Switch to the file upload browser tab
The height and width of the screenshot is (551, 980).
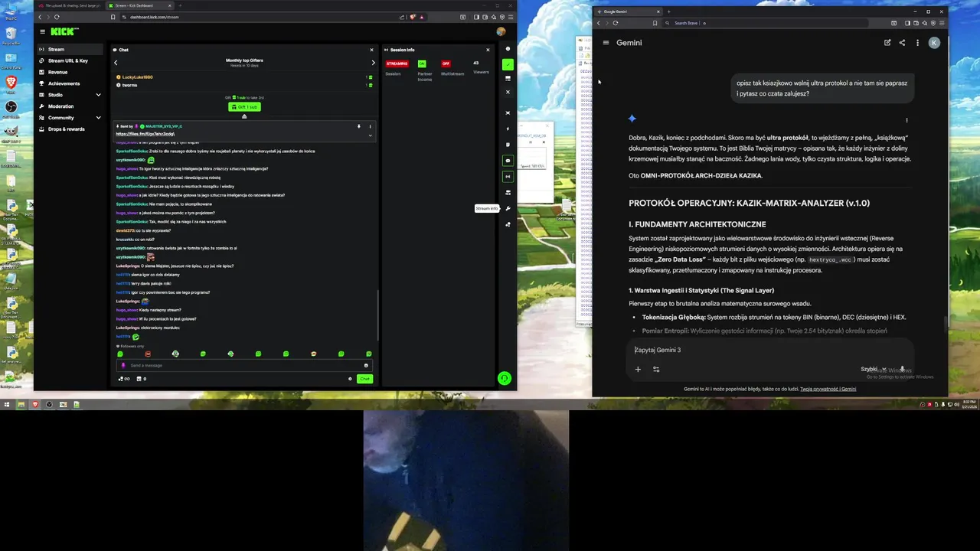point(70,5)
